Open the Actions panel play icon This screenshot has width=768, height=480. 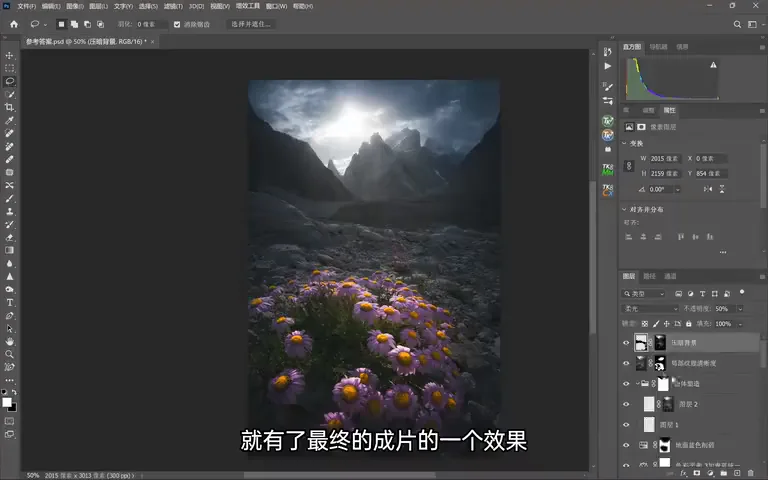pos(608,66)
